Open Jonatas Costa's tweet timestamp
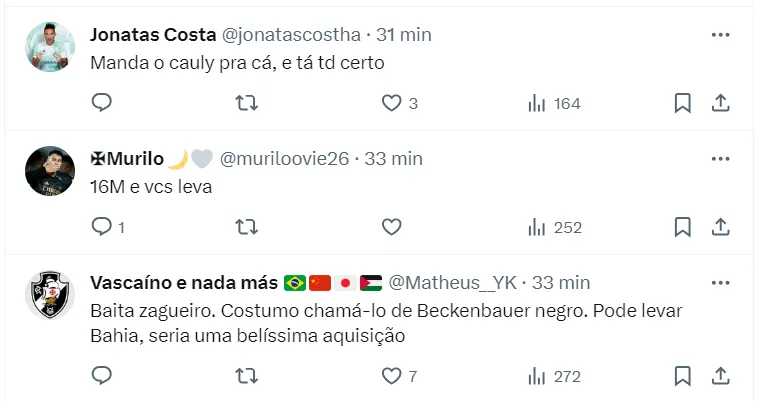This screenshot has width=758, height=401. (404, 34)
